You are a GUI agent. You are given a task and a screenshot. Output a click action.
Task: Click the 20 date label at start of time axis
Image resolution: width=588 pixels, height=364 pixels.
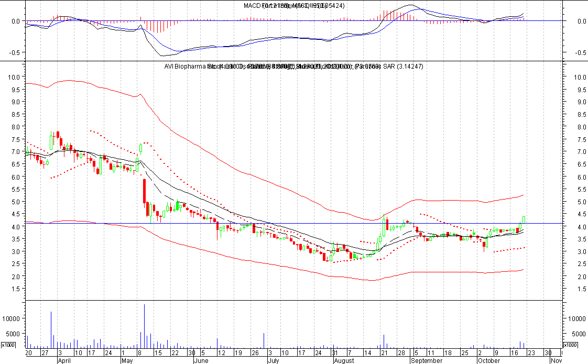click(28, 353)
